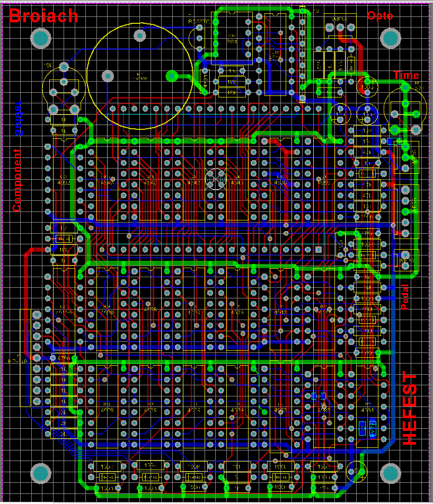The height and width of the screenshot is (504, 433).
Task: Click the crosshair origin marker among the ICs
Action: pyautogui.click(x=216, y=179)
